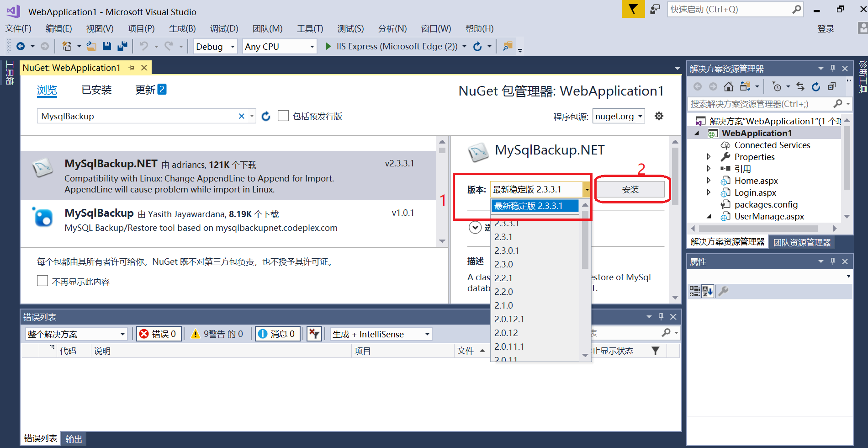
Task: Switch to the 输出 tab
Action: pos(74,439)
